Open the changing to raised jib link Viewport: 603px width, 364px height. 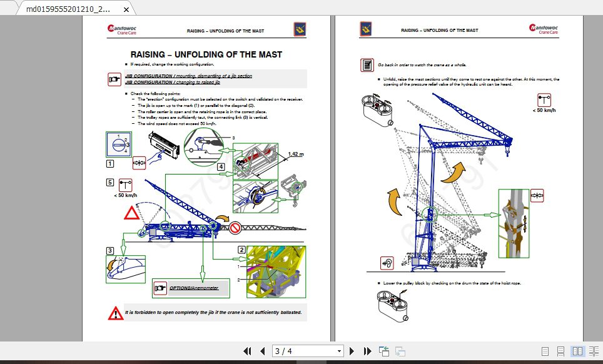(x=175, y=82)
